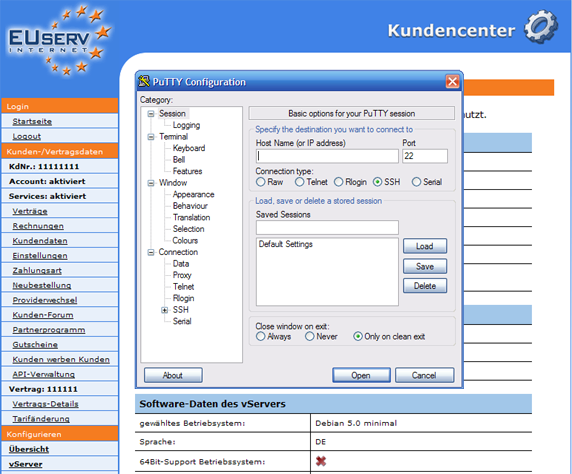This screenshot has width=572, height=474.
Task: Click the Save session button
Action: pyautogui.click(x=425, y=266)
